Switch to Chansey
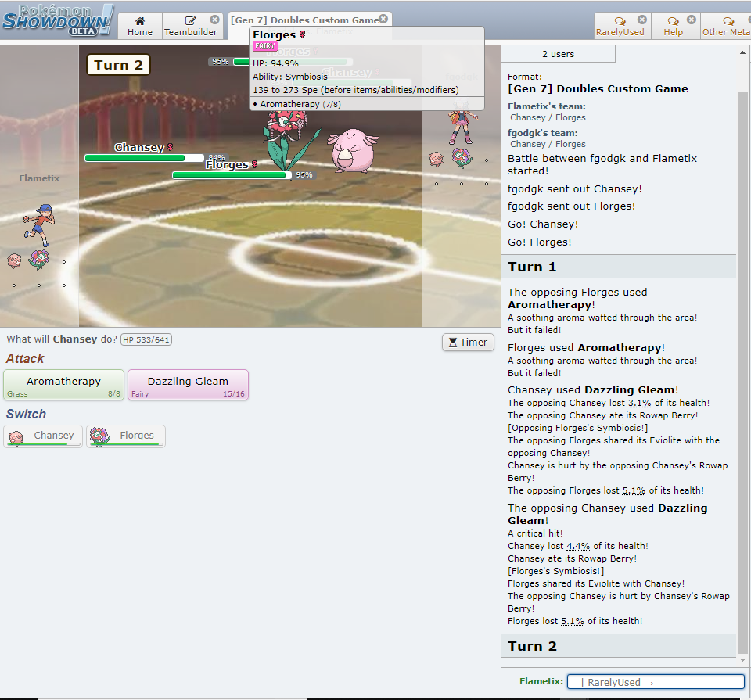The width and height of the screenshot is (751, 700). coord(43,436)
